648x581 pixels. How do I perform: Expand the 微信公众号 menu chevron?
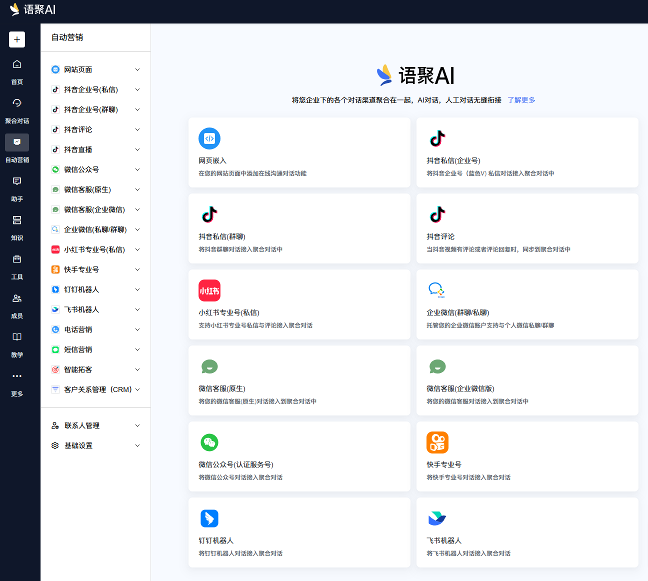138,169
